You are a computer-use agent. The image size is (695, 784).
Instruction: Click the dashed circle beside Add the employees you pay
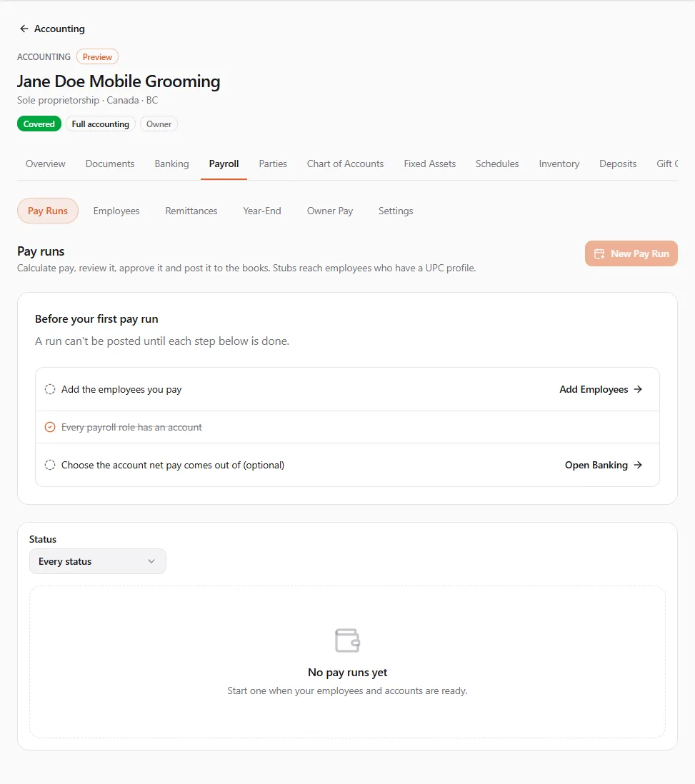coord(50,389)
